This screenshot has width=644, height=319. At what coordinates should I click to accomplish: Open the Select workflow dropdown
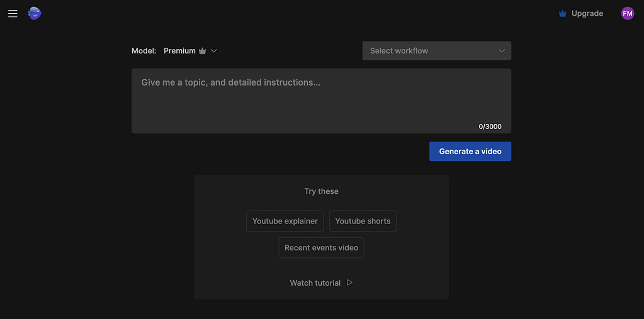[x=436, y=51]
